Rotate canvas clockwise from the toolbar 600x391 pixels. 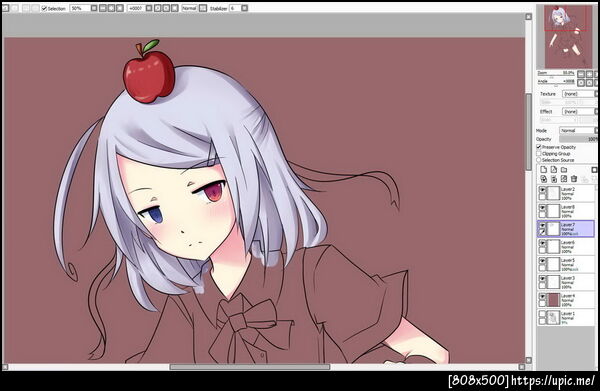[166, 8]
